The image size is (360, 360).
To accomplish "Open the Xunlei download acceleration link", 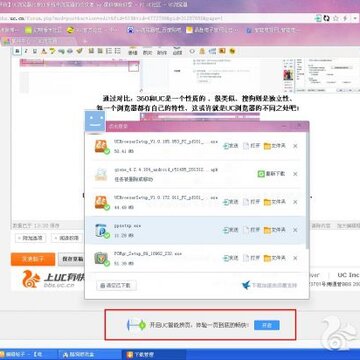I will 269,285.
